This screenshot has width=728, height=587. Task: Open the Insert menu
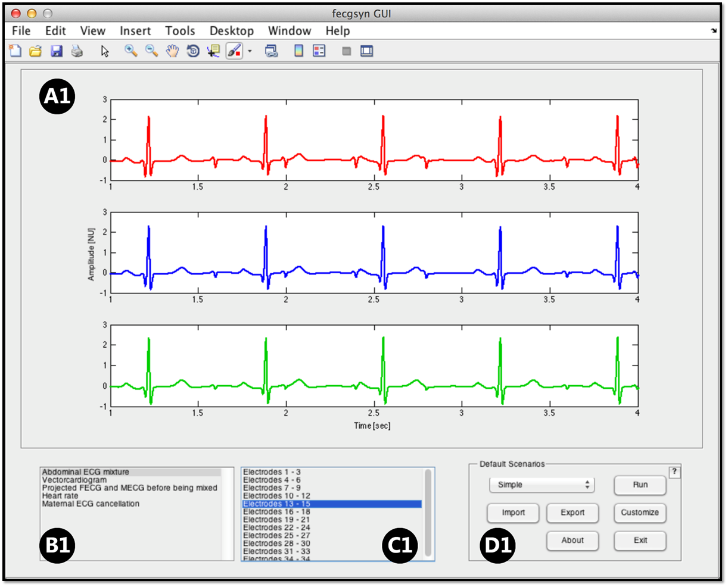[135, 31]
